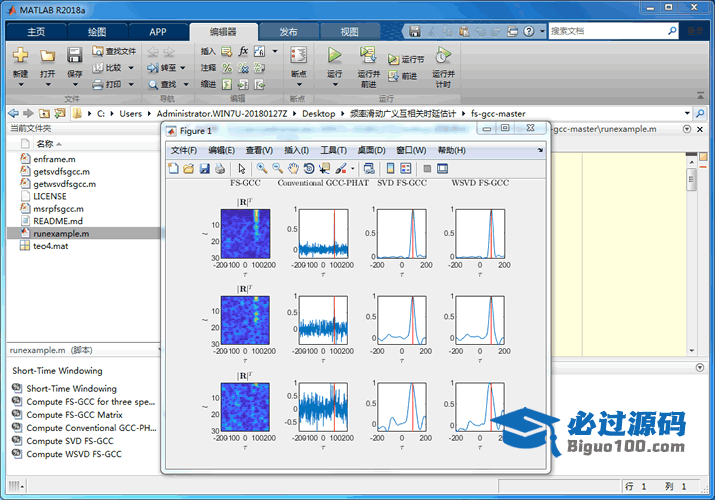This screenshot has width=715, height=500.
Task: Click the Advance (前进) icon
Action: pyautogui.click(x=394, y=76)
